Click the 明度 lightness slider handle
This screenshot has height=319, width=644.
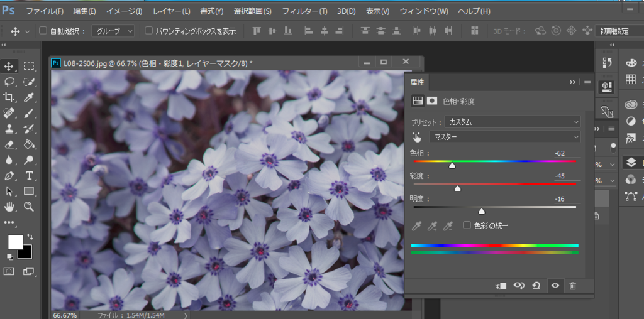pos(482,212)
